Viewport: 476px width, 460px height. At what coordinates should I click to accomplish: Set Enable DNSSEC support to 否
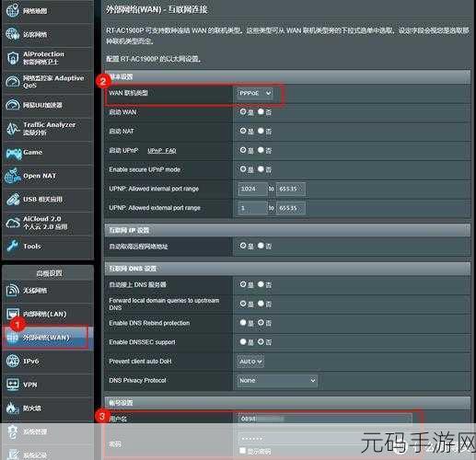click(x=261, y=341)
